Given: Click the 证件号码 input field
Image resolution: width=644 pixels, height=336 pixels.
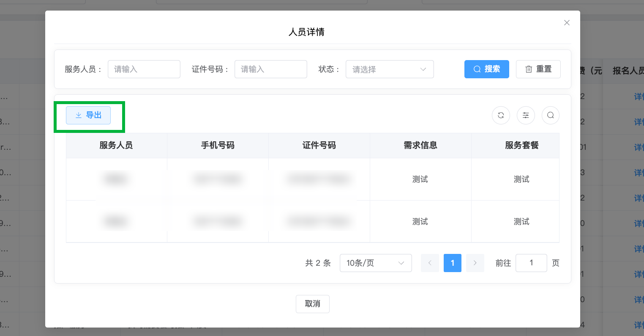Looking at the screenshot, I should click(x=270, y=69).
